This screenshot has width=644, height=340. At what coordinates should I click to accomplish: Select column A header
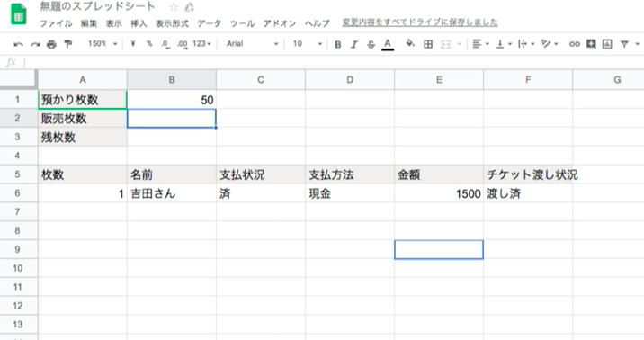click(x=83, y=80)
